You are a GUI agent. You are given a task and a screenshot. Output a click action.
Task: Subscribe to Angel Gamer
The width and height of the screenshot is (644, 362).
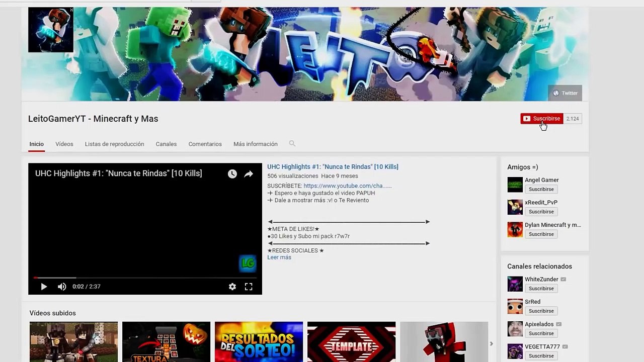tap(541, 189)
